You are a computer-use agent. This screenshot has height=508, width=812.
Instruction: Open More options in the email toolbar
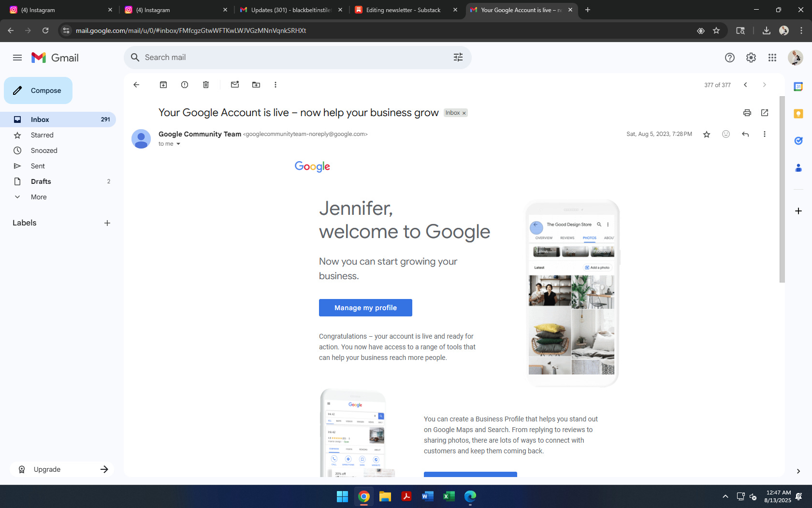pyautogui.click(x=275, y=85)
